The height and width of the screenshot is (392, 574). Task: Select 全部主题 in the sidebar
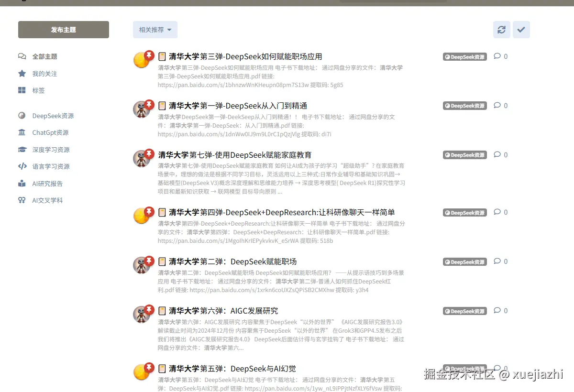(x=44, y=56)
